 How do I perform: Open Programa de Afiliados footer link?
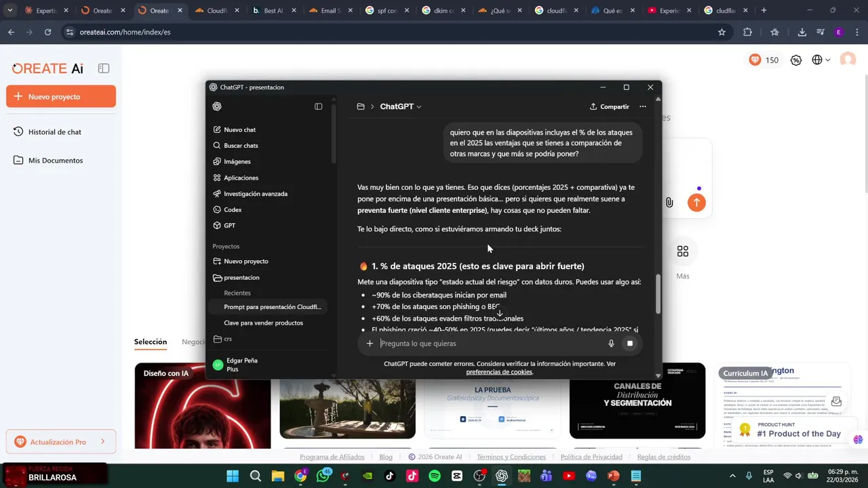click(x=332, y=457)
